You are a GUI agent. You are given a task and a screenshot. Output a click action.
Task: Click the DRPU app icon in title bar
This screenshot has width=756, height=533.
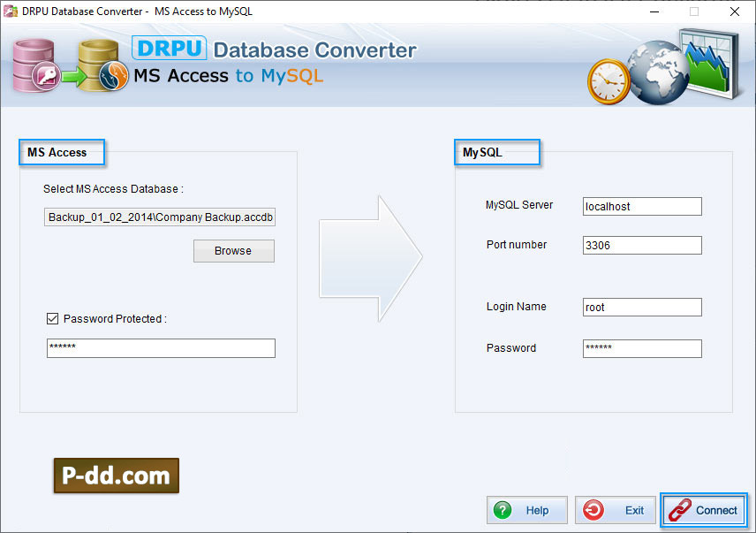(x=9, y=11)
